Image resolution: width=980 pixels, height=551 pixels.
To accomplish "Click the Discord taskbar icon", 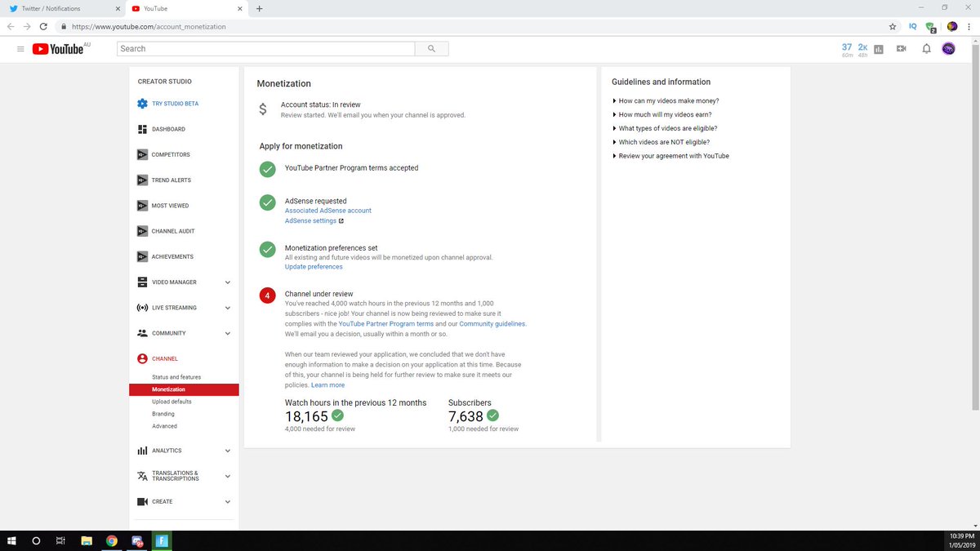I will pyautogui.click(x=136, y=540).
